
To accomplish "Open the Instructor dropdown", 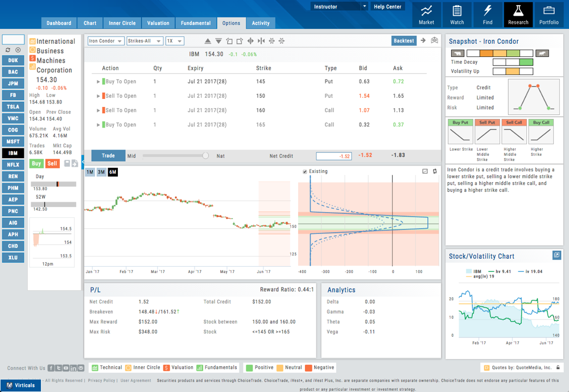I will tap(339, 6).
